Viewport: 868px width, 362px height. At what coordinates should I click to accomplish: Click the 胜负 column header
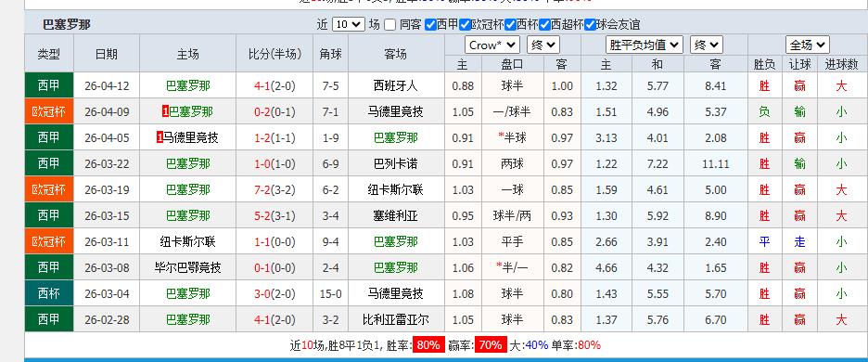coord(764,64)
